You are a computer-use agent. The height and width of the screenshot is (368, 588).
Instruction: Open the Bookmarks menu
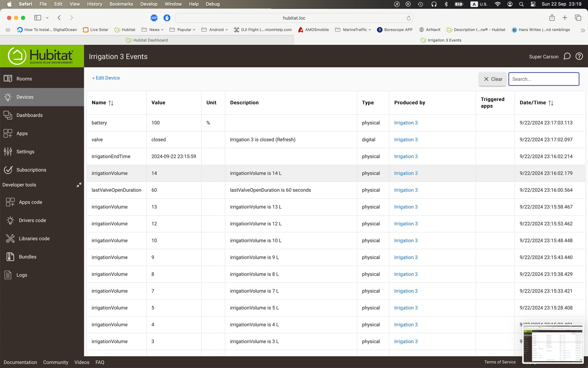click(121, 4)
